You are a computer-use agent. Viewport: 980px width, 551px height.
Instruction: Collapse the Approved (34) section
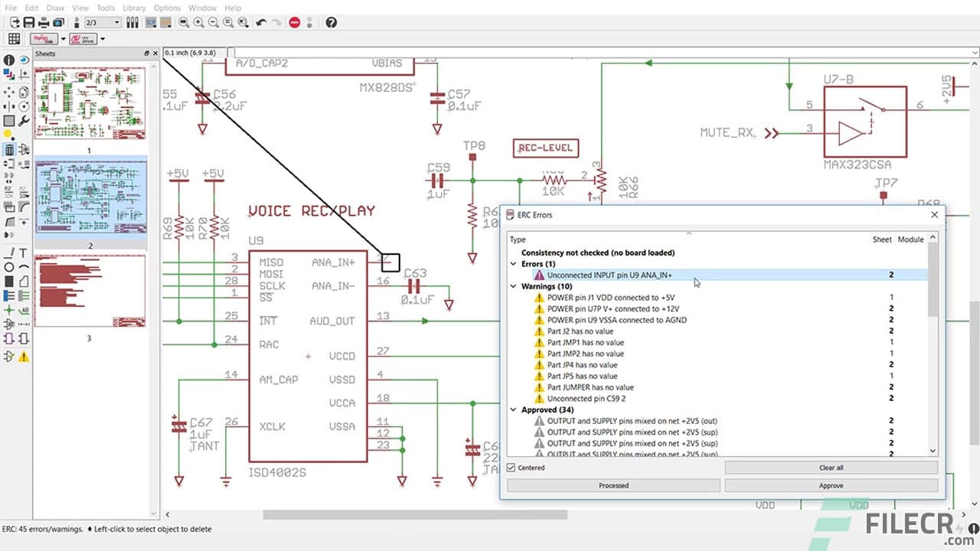(x=512, y=409)
